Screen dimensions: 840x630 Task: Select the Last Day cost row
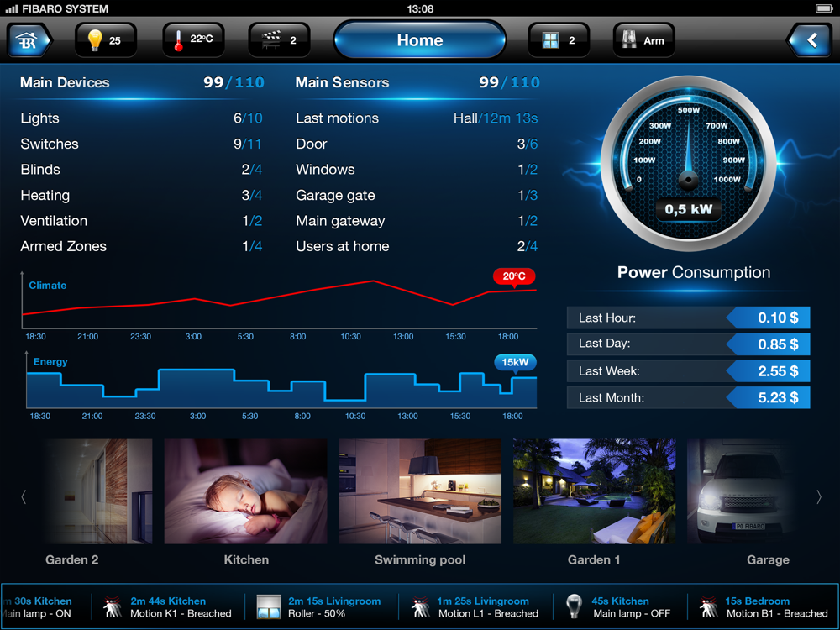pyautogui.click(x=689, y=344)
